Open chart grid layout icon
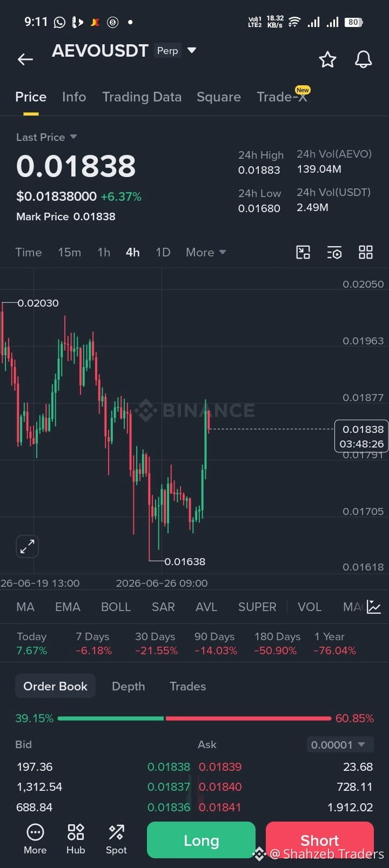 click(366, 252)
